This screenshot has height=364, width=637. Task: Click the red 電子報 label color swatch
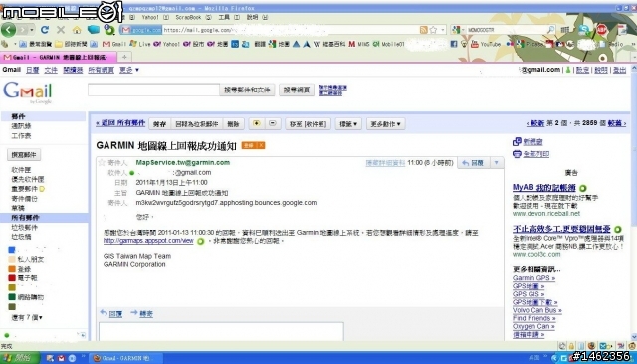(12, 277)
